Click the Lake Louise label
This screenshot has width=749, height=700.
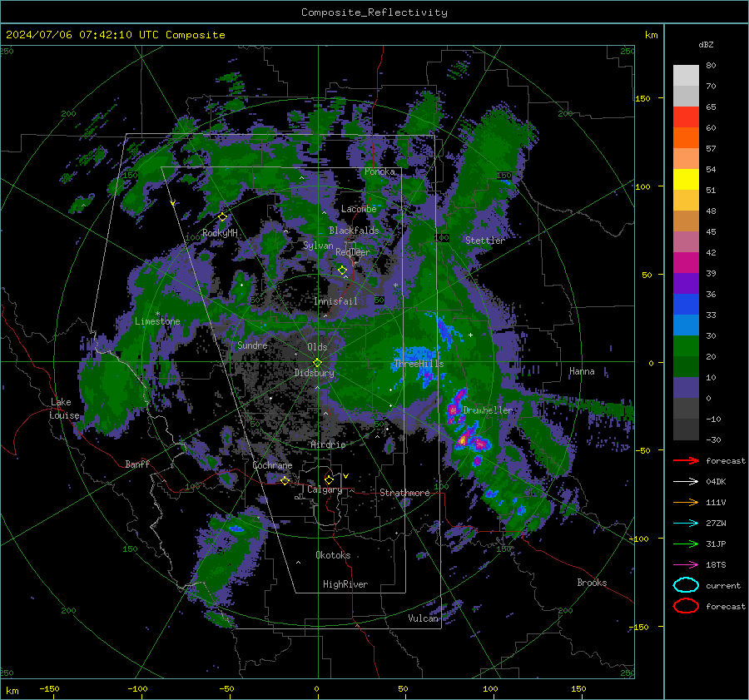(64, 409)
